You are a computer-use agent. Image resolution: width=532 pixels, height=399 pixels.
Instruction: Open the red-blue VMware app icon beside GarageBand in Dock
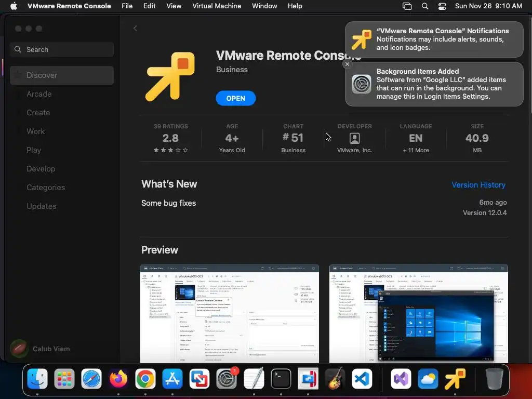(308, 379)
